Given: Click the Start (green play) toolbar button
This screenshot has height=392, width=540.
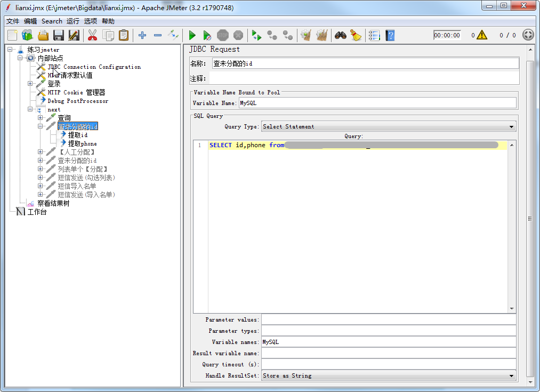Looking at the screenshot, I should [192, 35].
